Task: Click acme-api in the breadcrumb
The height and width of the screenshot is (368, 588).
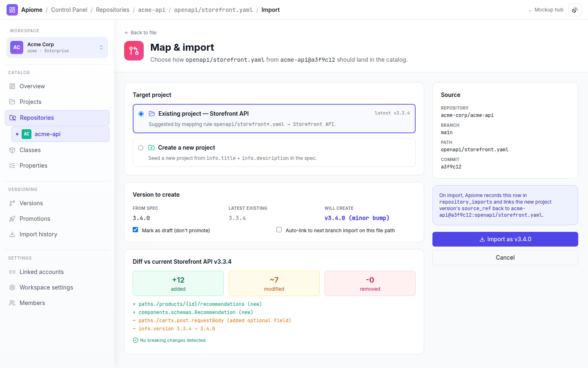Action: coord(152,10)
